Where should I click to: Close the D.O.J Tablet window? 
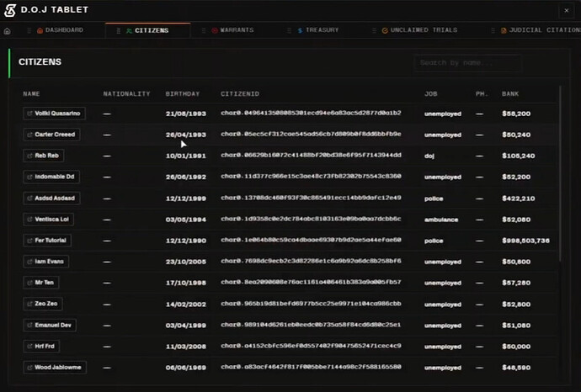(566, 11)
